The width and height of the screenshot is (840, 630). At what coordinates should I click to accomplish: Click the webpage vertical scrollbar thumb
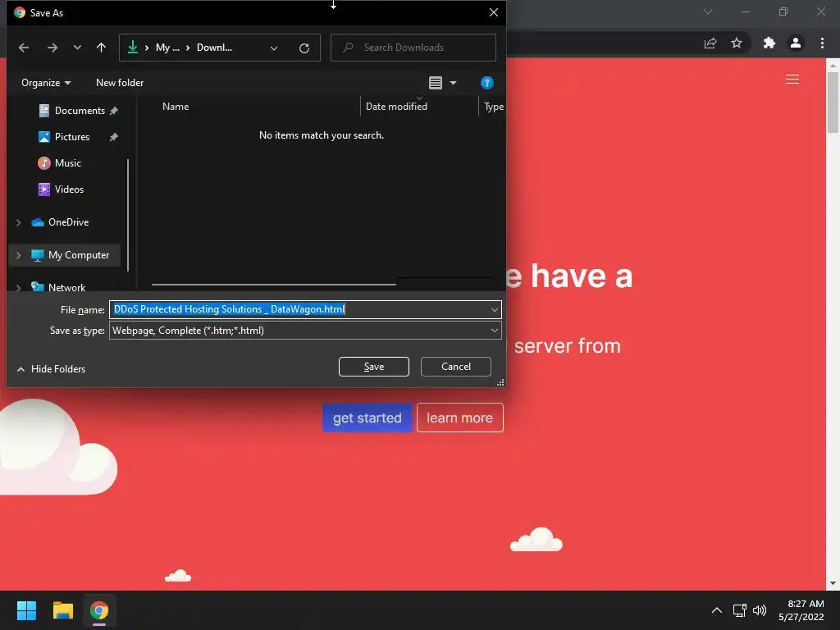pyautogui.click(x=833, y=102)
